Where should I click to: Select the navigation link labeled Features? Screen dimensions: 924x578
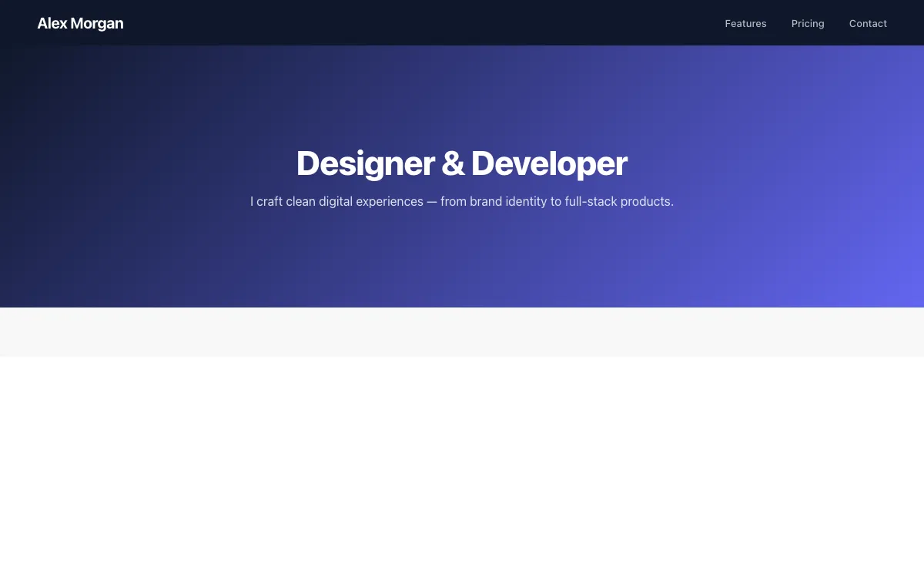[745, 23]
